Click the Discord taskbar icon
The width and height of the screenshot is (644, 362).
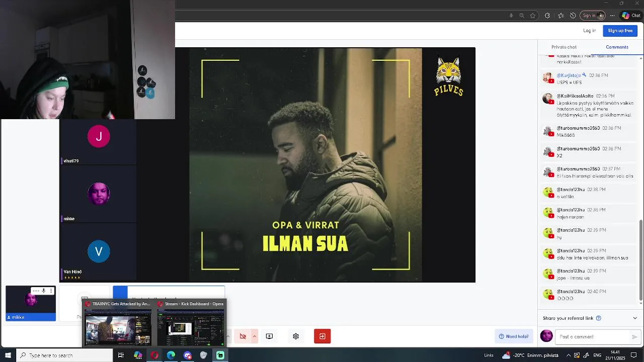[x=188, y=355]
